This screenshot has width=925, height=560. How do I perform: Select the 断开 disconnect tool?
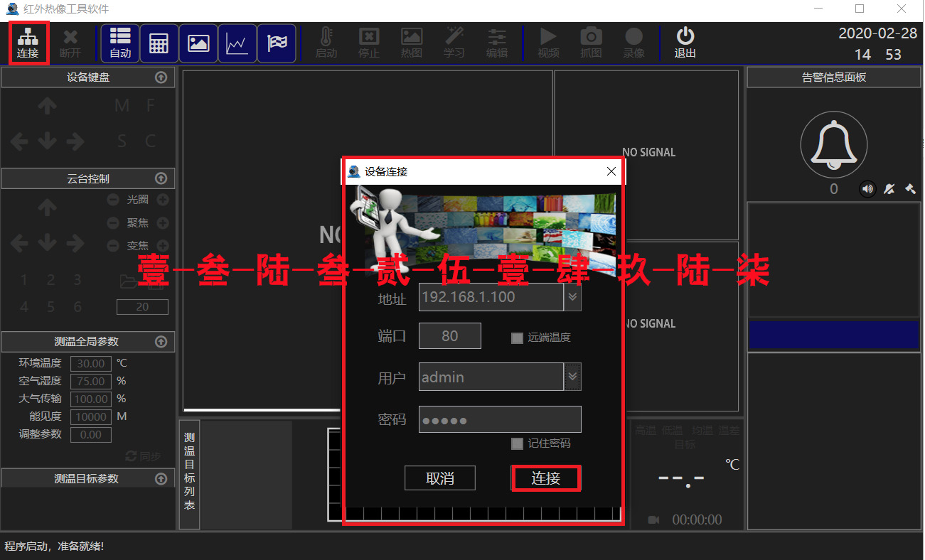[x=71, y=43]
